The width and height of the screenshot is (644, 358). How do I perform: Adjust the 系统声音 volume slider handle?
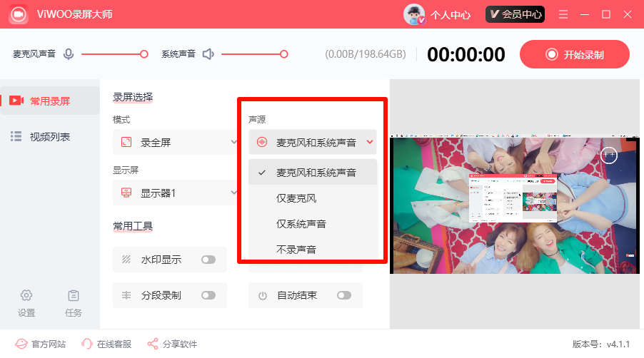coord(284,54)
